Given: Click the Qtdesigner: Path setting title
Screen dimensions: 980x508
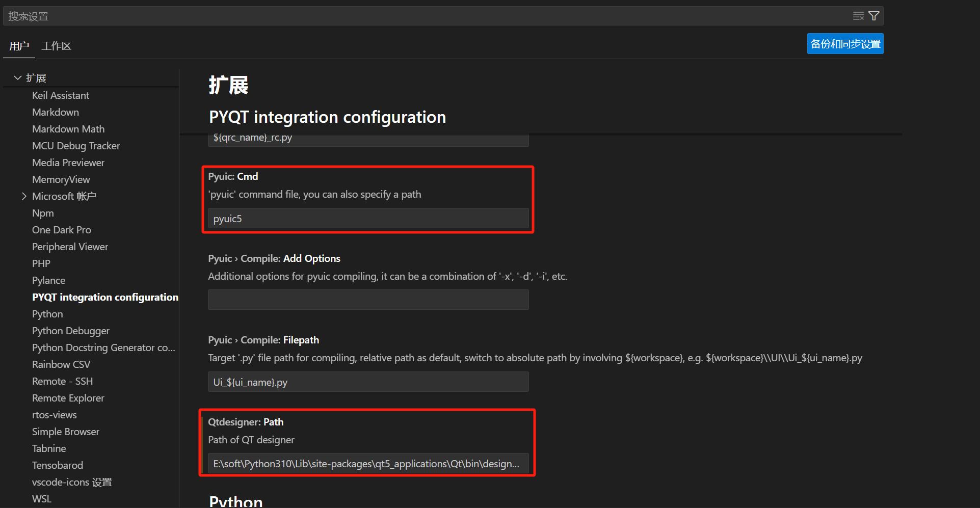Looking at the screenshot, I should click(246, 422).
